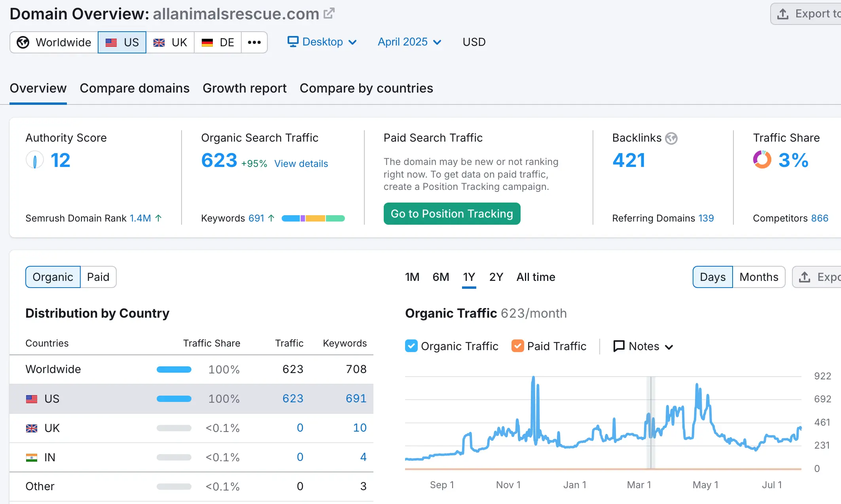The image size is (841, 504).
Task: Expand the Notes dropdown chevron
Action: [x=669, y=347]
